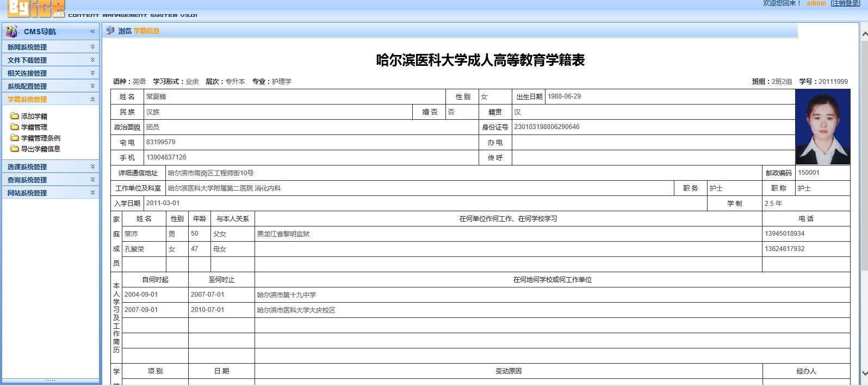Click the phone number 13945018934
Image resolution: width=868 pixels, height=386 pixels.
tap(784, 234)
